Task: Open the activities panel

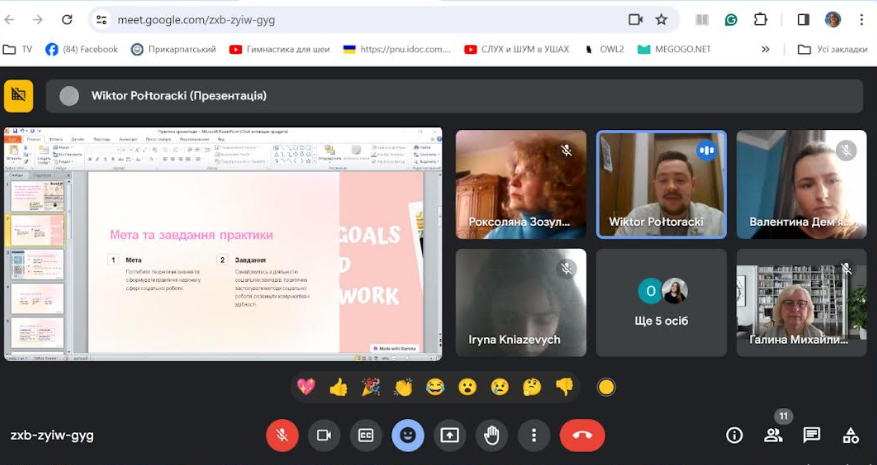Action: coord(851,435)
